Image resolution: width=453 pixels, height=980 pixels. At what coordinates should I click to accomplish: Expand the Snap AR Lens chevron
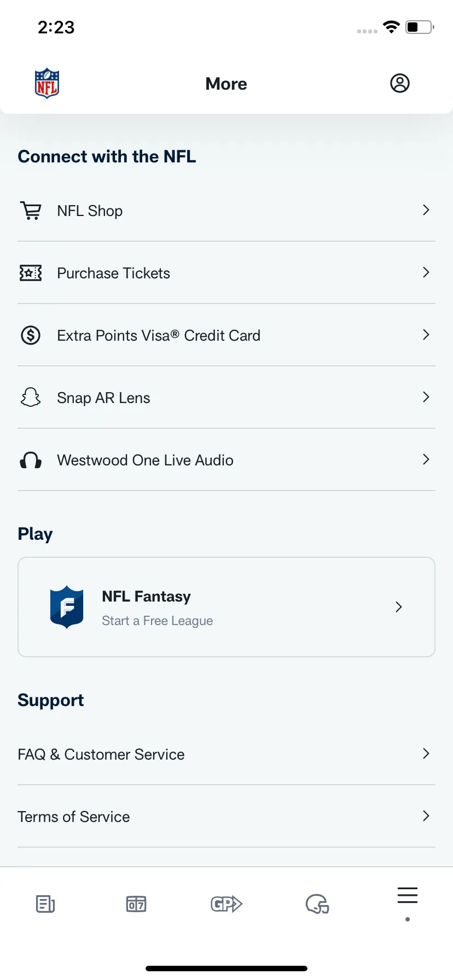(426, 397)
